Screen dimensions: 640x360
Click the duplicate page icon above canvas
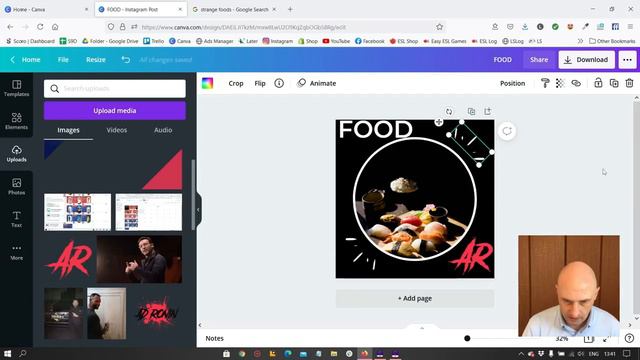[471, 111]
